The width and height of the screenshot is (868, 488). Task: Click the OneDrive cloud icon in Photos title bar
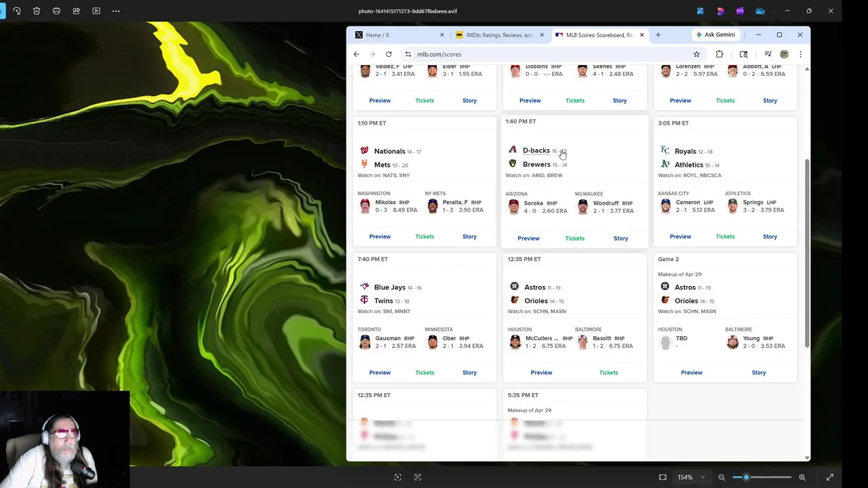[760, 11]
